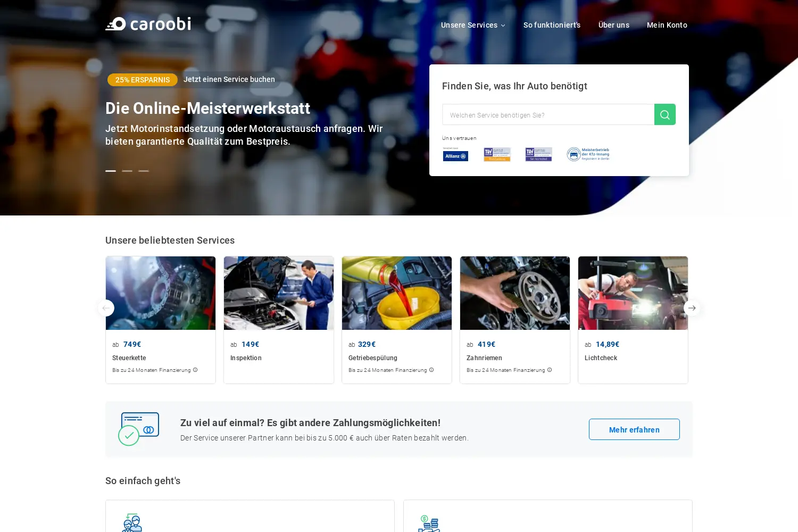This screenshot has width=798, height=532.
Task: Click the caroobi logo
Action: pos(148,24)
